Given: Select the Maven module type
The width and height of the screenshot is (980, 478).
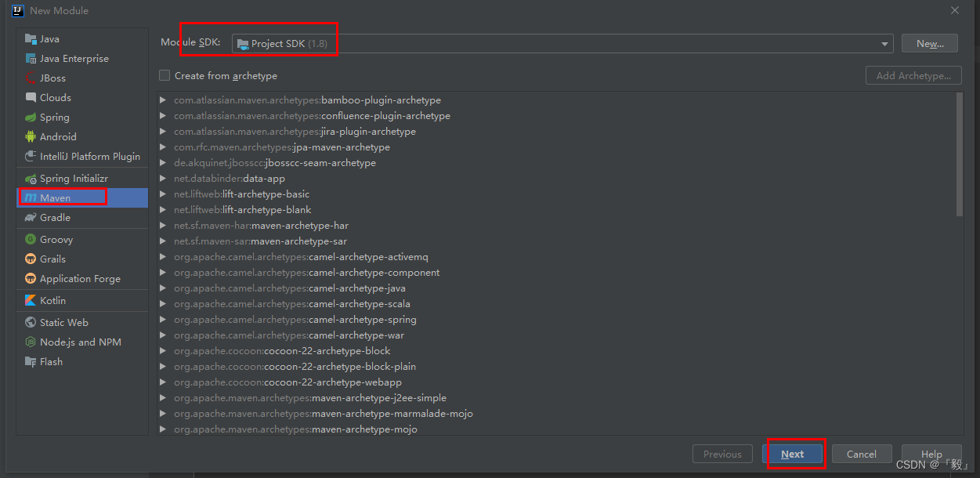Looking at the screenshot, I should coord(82,198).
